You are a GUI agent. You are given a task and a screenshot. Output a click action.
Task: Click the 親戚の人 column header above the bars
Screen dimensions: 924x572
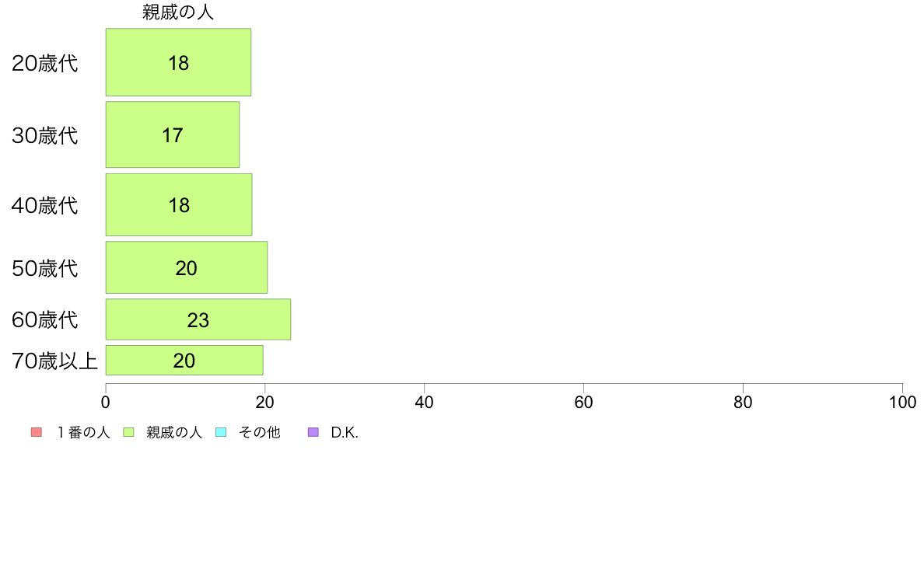click(x=178, y=12)
